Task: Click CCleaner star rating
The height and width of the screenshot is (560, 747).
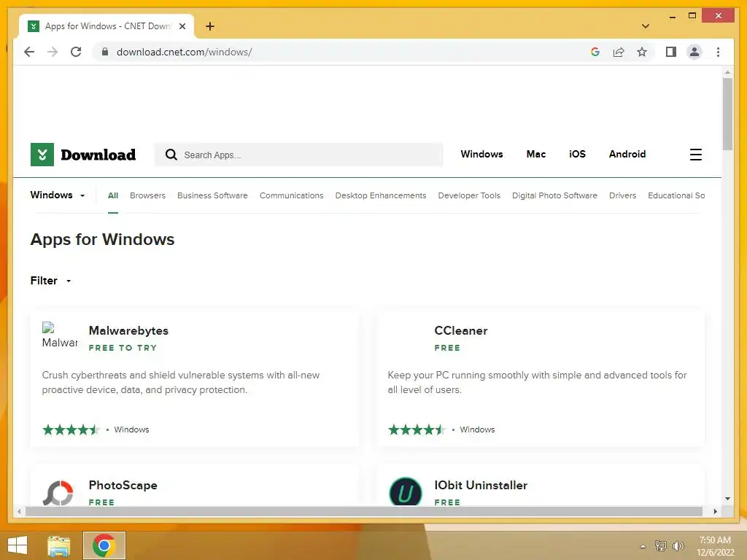Action: (x=416, y=429)
